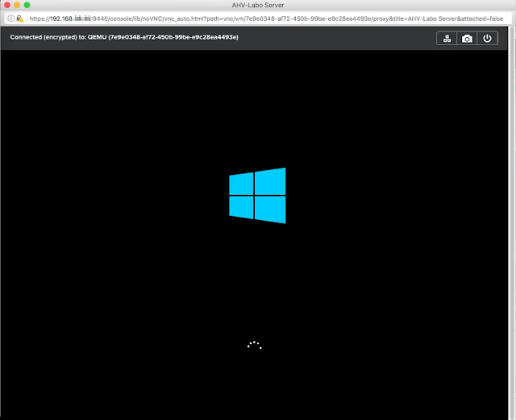Click the site info icon in address bar
The height and width of the screenshot is (420, 516).
(x=10, y=19)
